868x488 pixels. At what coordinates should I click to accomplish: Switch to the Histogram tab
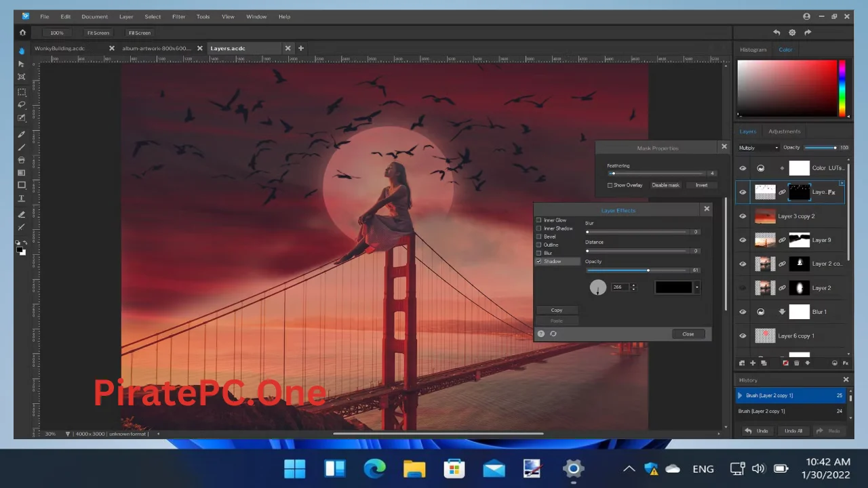tap(753, 49)
